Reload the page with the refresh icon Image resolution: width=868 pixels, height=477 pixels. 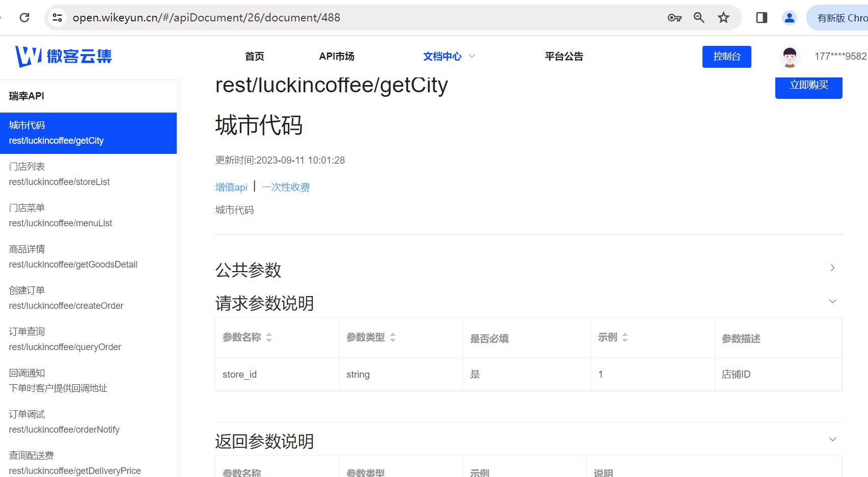(x=24, y=18)
